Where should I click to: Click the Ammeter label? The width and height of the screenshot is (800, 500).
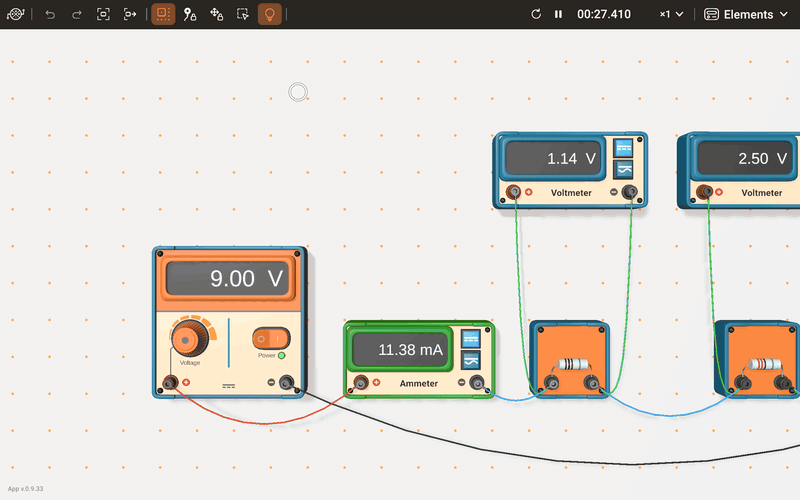tap(419, 383)
